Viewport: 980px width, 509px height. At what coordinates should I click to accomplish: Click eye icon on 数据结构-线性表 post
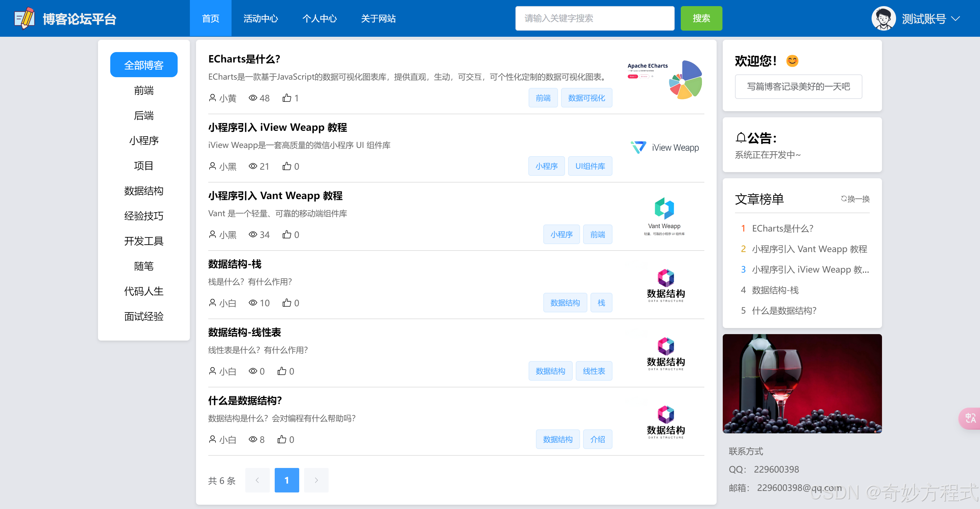click(253, 371)
